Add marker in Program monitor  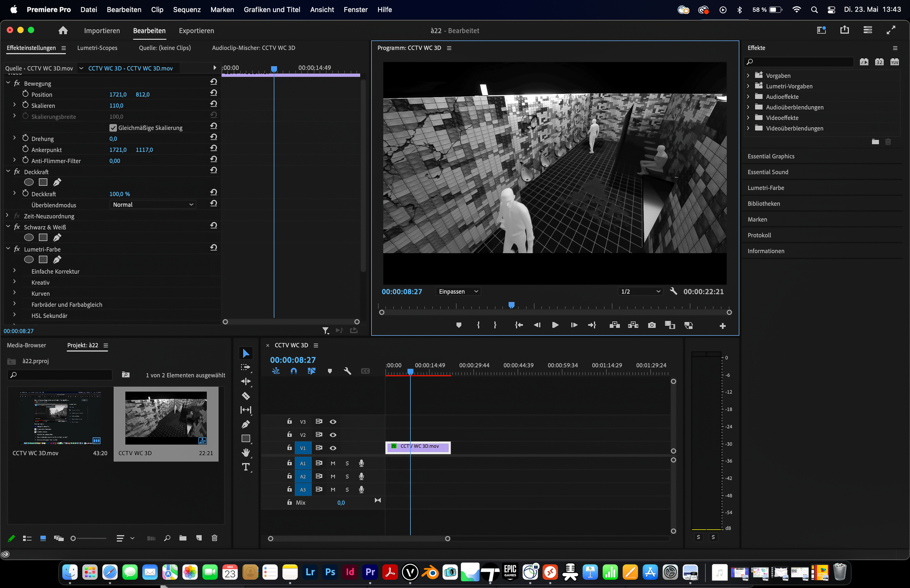459,325
